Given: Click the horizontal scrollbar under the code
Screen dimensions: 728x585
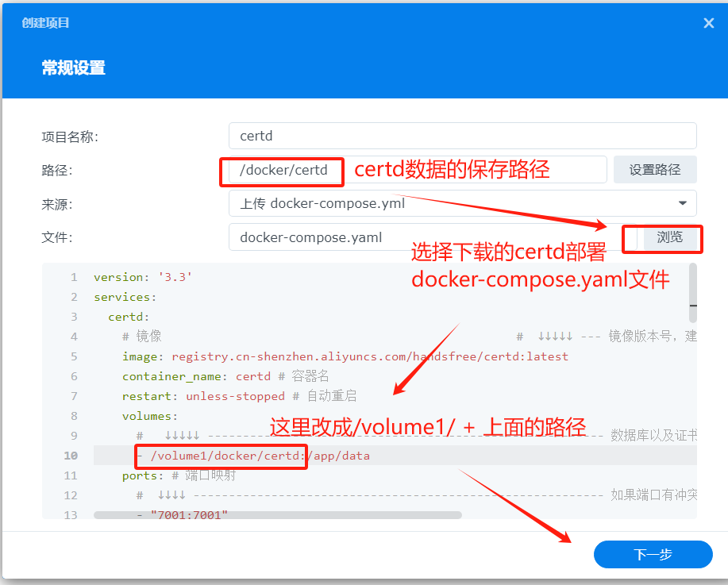Looking at the screenshot, I should coord(278,515).
